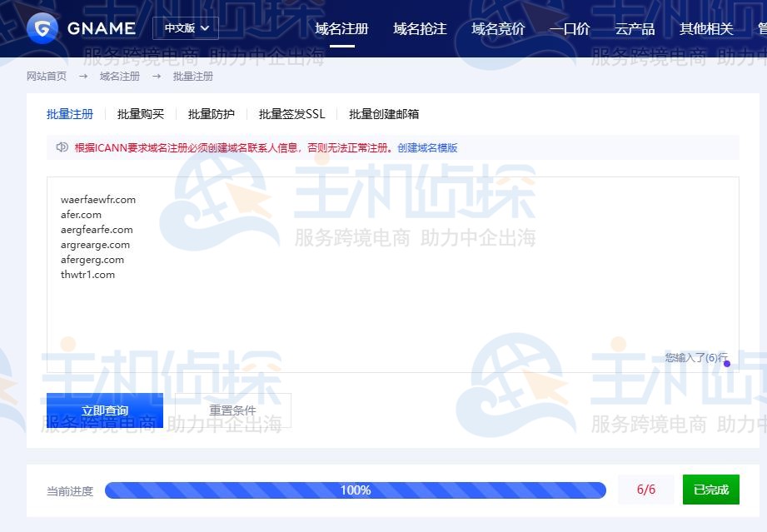Switch to the 批量签发SSL tab
The width and height of the screenshot is (767, 532).
292,114
